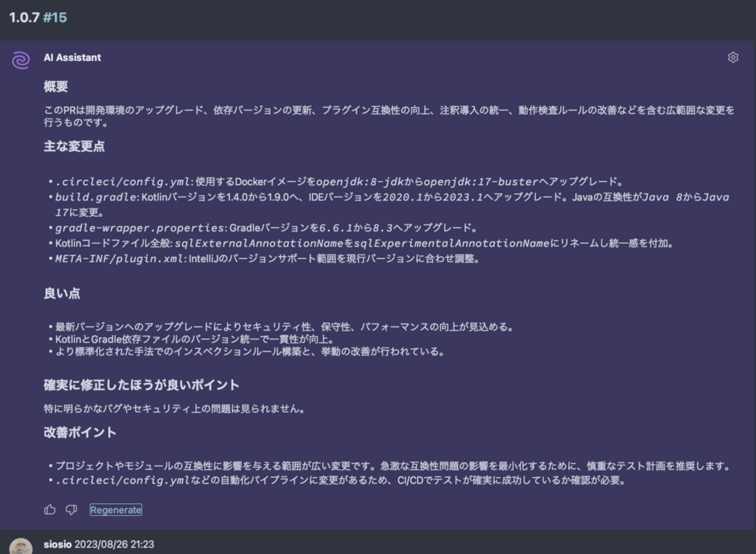
Task: Open the AI Assistant comment settings gear
Action: 733,57
